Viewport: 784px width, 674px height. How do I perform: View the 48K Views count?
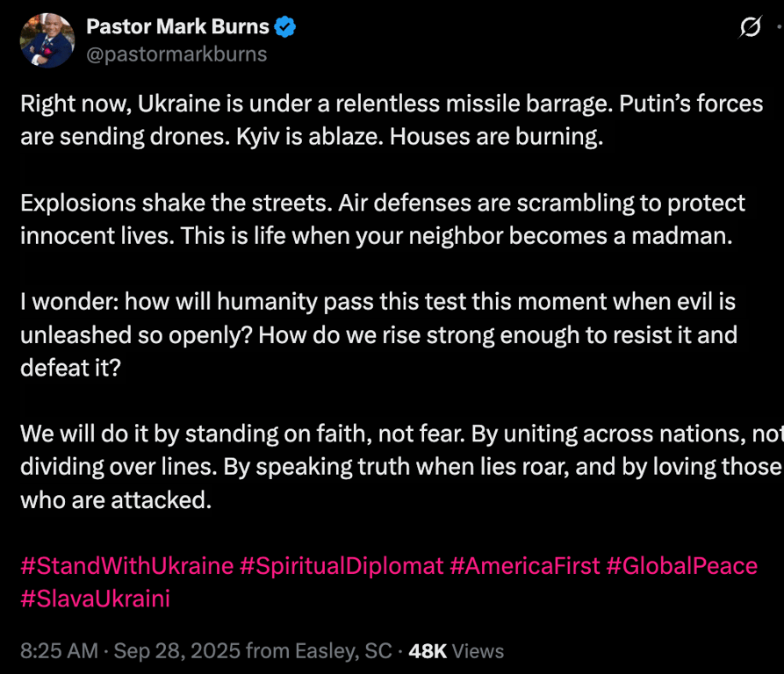pyautogui.click(x=428, y=651)
